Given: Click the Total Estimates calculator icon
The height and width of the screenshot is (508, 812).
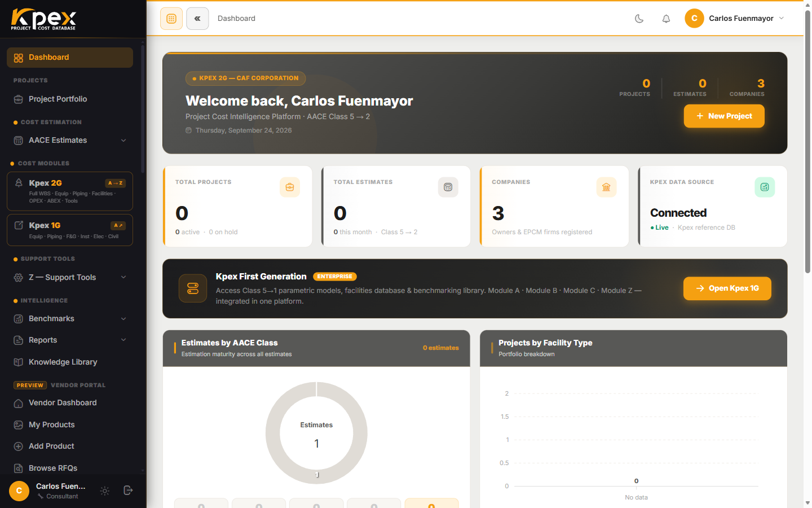Looking at the screenshot, I should pos(448,187).
